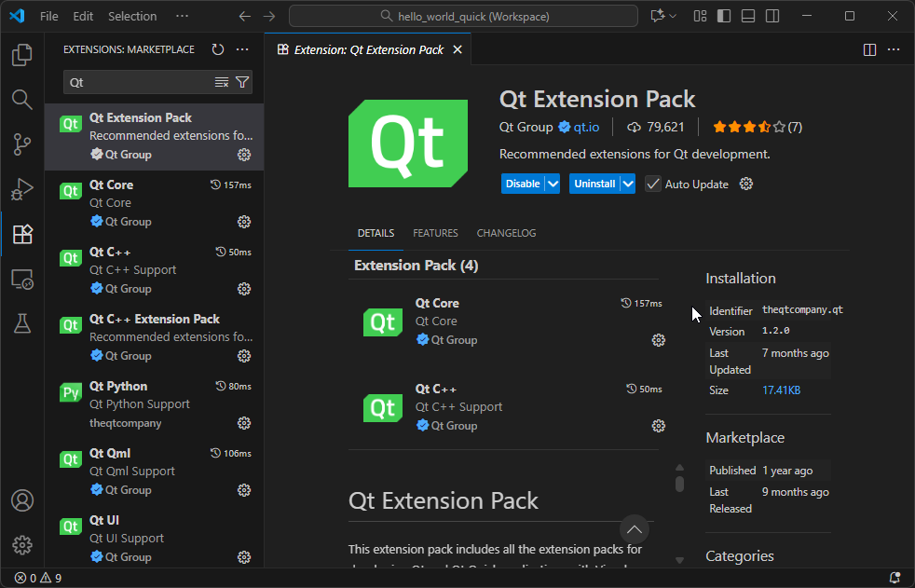915x588 pixels.
Task: Refresh the extensions marketplace list
Action: [217, 49]
